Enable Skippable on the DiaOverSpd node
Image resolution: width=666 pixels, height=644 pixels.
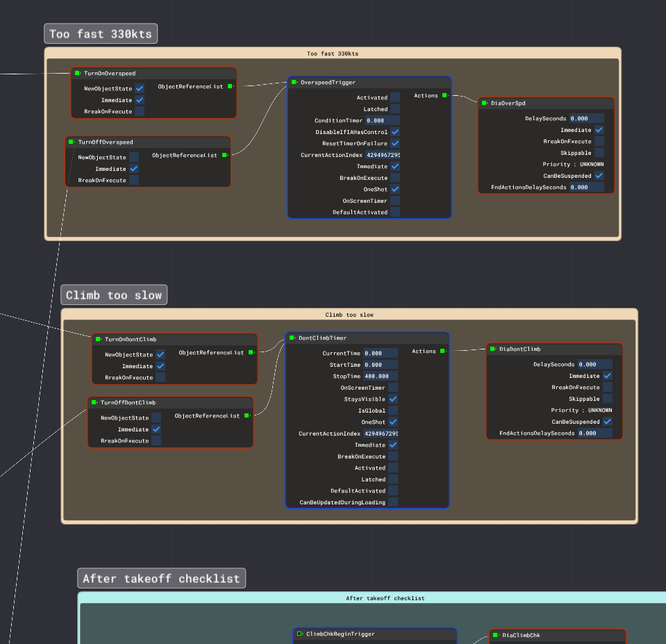pos(599,153)
